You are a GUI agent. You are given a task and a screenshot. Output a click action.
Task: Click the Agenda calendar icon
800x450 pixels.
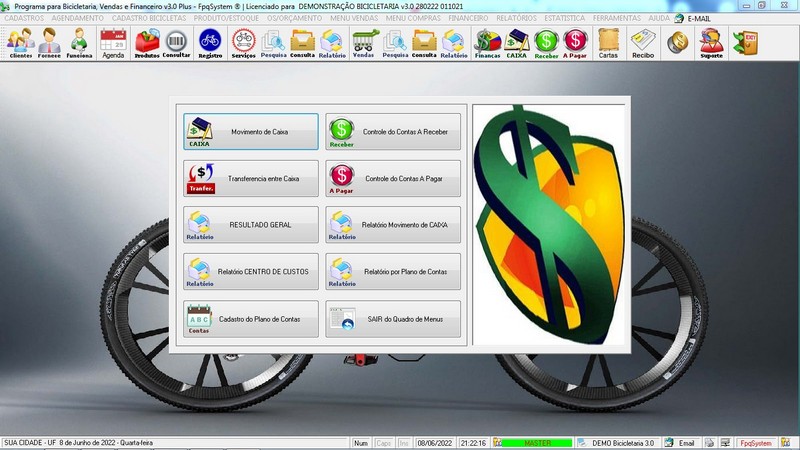point(113,43)
